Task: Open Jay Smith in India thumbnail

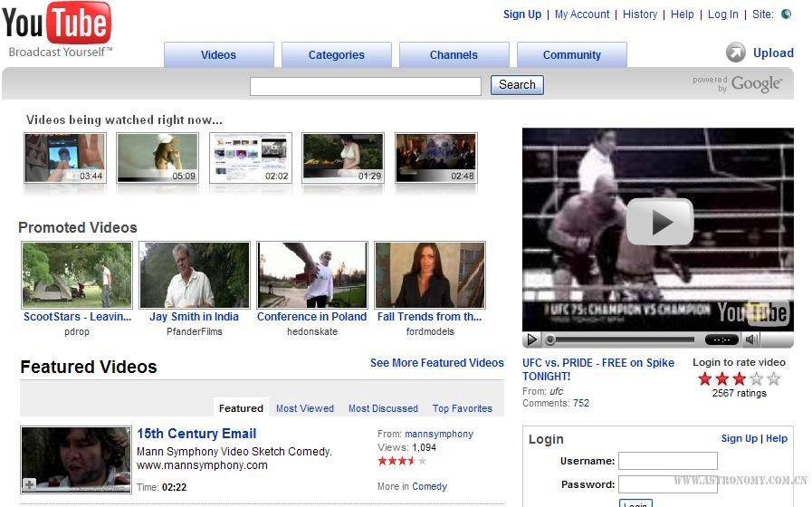Action: click(x=195, y=275)
